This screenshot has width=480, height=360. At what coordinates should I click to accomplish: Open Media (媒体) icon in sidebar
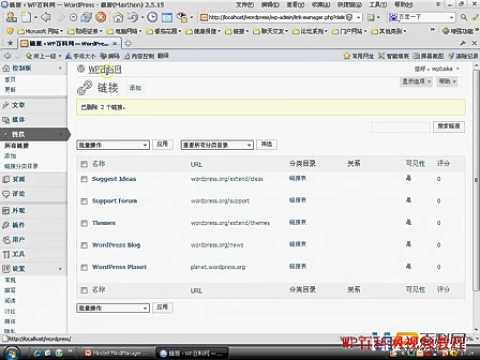coord(6,120)
